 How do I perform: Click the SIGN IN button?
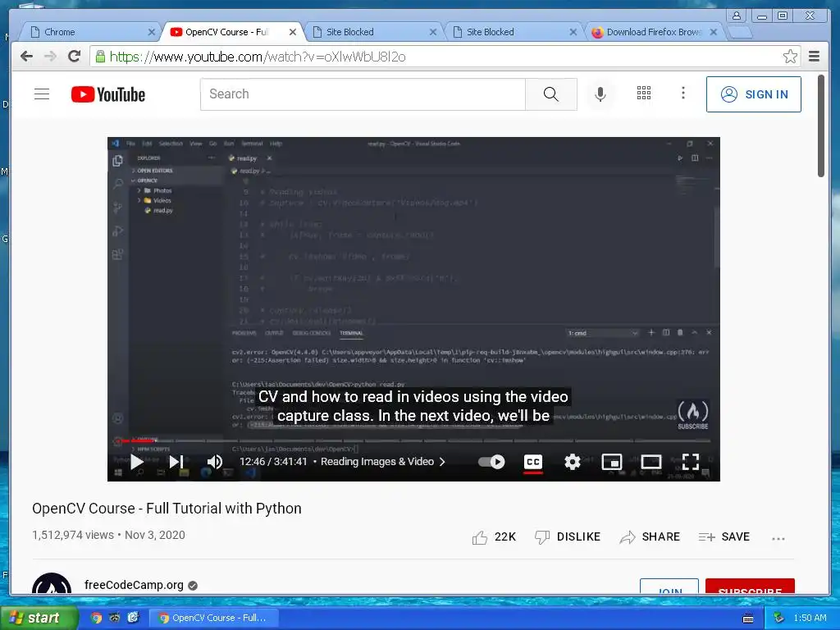[753, 94]
